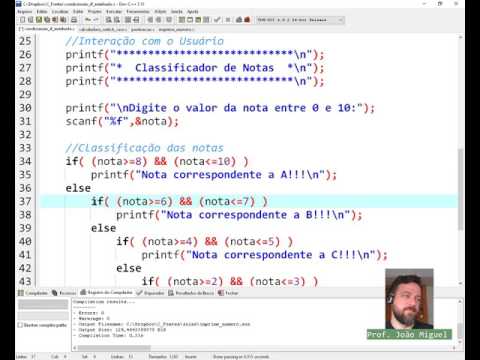Click the code editor vertical scrollbar

coord(460,190)
